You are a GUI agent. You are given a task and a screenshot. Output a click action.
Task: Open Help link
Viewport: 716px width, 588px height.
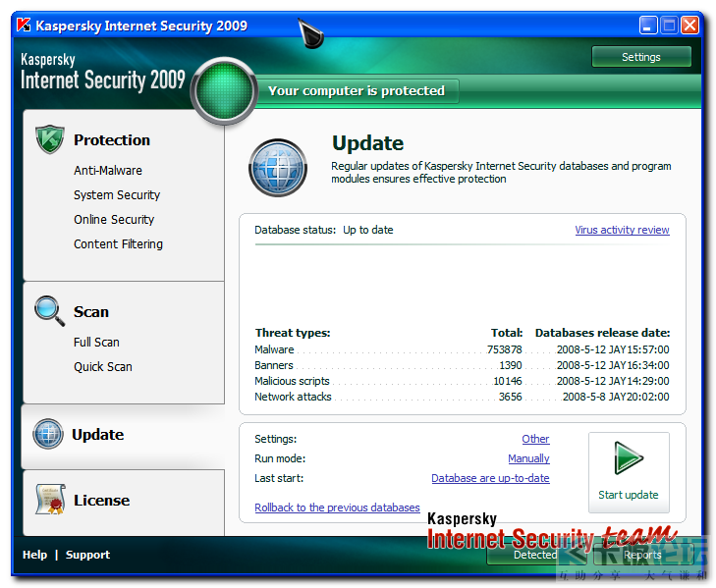pyautogui.click(x=34, y=555)
